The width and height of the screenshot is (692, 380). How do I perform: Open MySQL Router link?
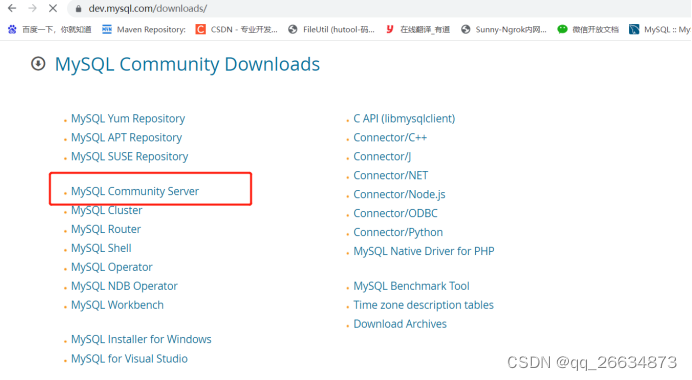[x=106, y=229]
